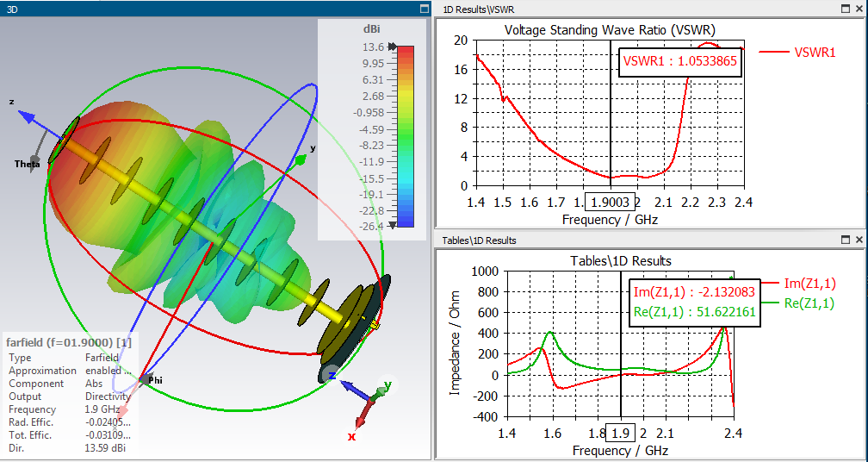The image size is (868, 462).
Task: Maximize the Tables\1D Results window
Action: 846,240
